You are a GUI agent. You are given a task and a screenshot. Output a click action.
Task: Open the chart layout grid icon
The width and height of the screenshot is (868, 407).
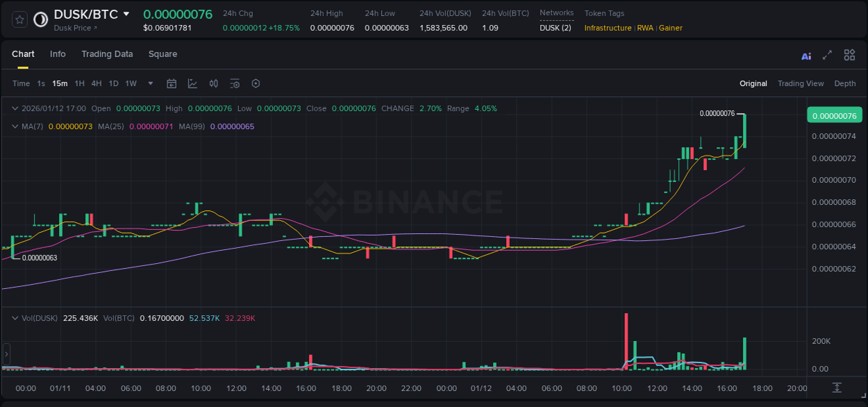pos(849,55)
